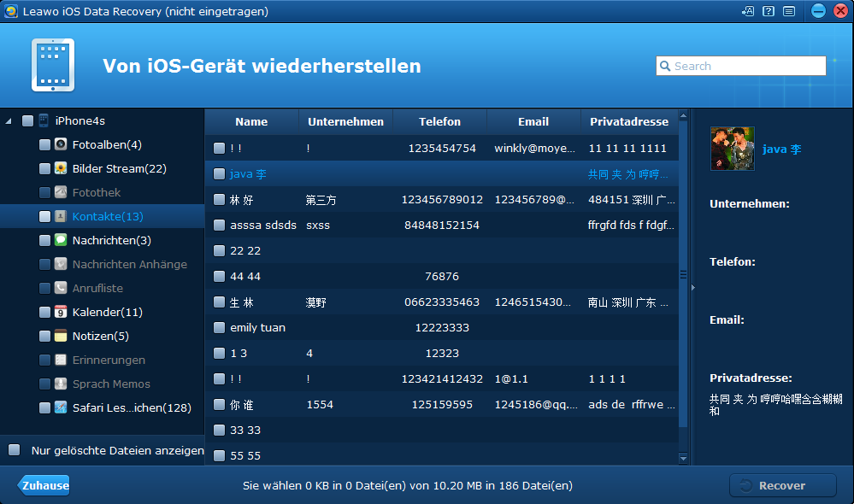Image resolution: width=854 pixels, height=504 pixels.
Task: Collapse the detail panel with side arrow
Action: [x=692, y=287]
